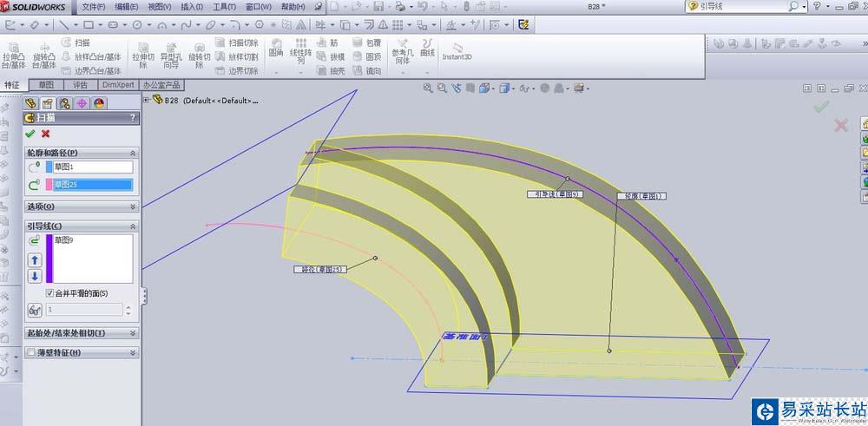
Task: Enable the 薄壁特征 checkbox
Action: pyautogui.click(x=32, y=353)
